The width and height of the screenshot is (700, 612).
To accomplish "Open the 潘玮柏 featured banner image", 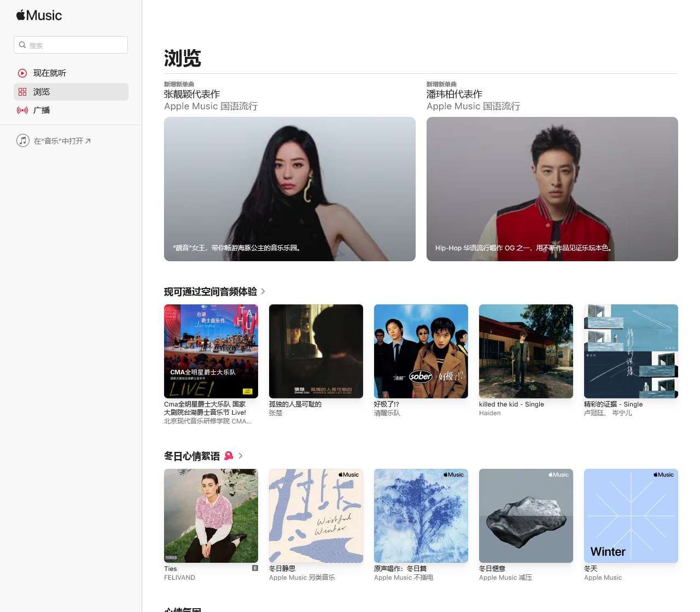I will click(552, 189).
